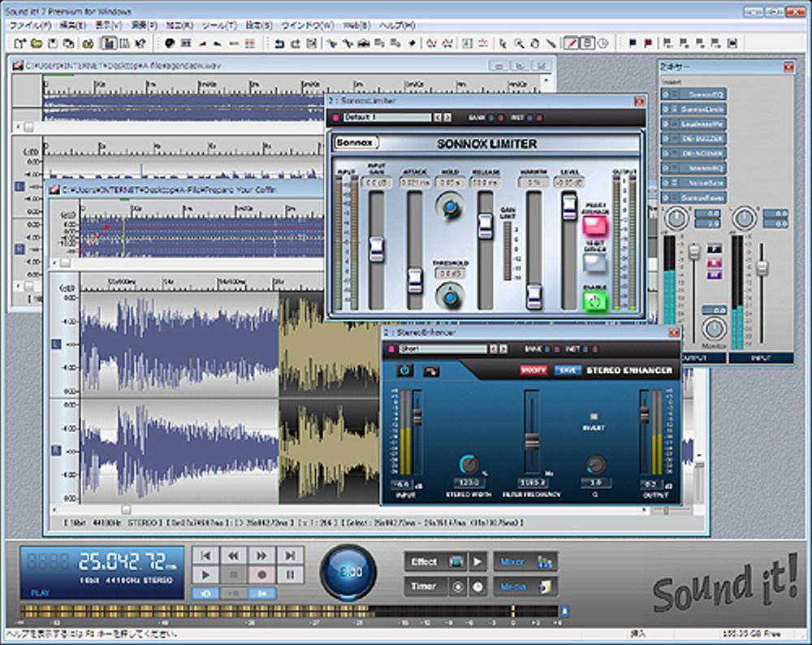Click the Limiter LEVEL slider handle
This screenshot has width=812, height=645.
tap(569, 206)
